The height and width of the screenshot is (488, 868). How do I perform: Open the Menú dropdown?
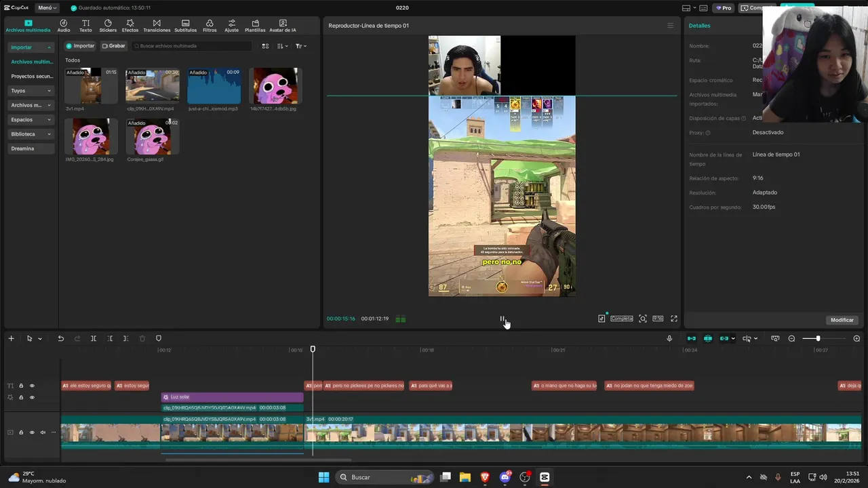pos(47,7)
